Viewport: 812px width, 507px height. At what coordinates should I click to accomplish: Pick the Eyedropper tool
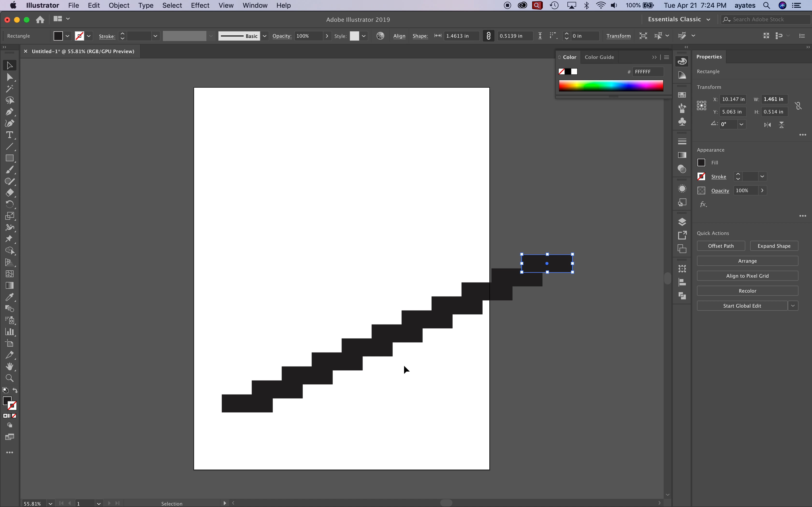pos(9,297)
